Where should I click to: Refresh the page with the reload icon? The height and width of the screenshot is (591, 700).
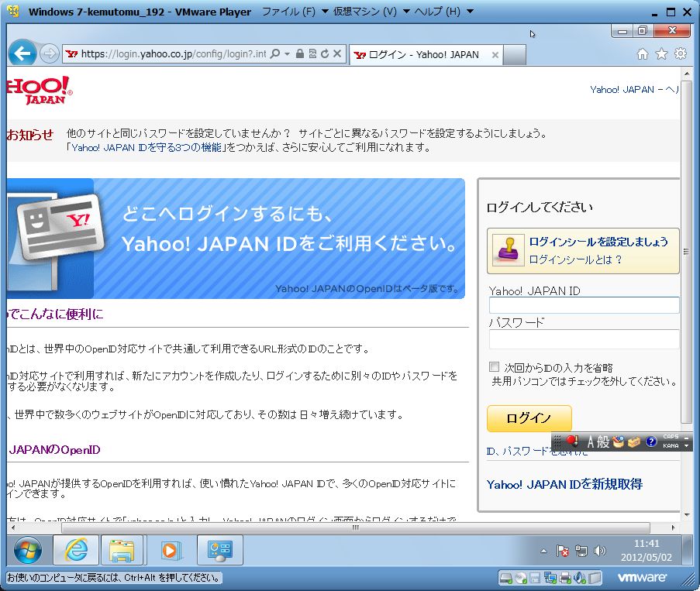click(x=325, y=54)
